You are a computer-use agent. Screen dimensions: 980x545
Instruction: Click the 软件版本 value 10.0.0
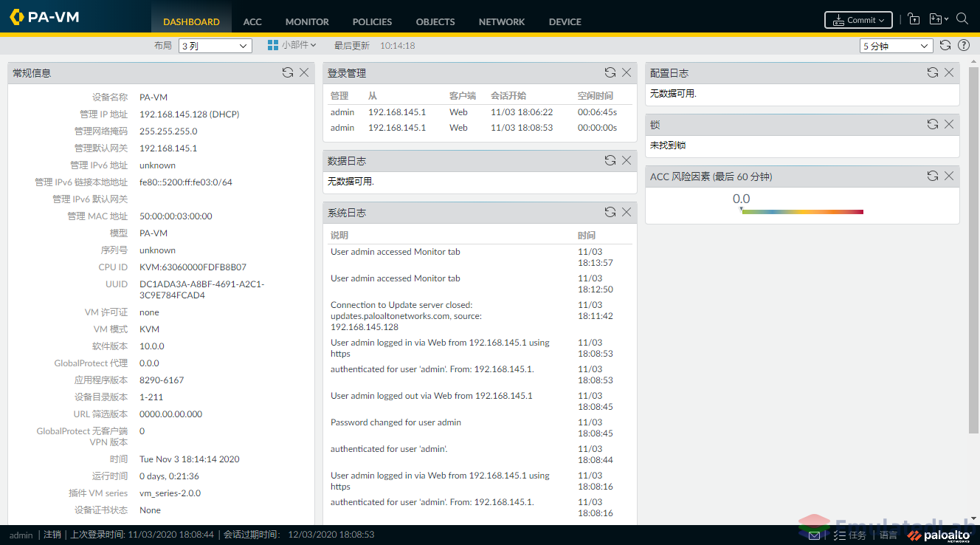pyautogui.click(x=152, y=346)
